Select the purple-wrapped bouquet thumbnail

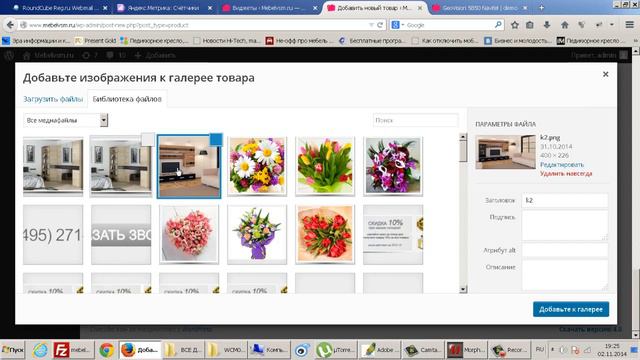pos(257,234)
